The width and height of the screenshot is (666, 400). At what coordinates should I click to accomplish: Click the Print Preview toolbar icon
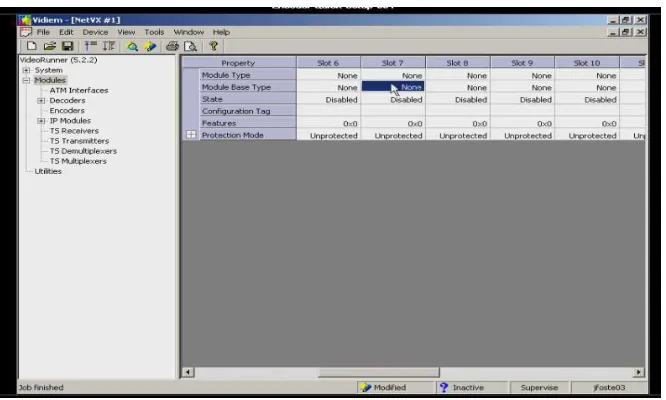[x=190, y=46]
